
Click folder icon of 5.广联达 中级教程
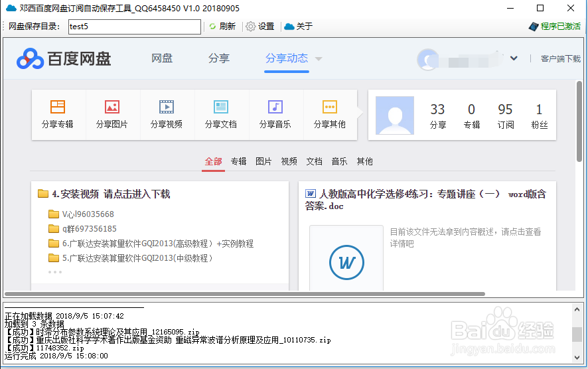click(54, 258)
